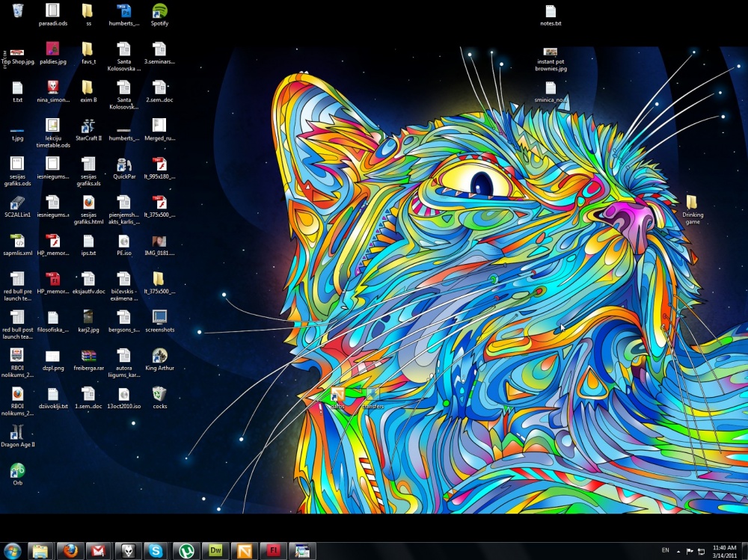
Task: Select the screenshots desktop icon
Action: [x=160, y=317]
